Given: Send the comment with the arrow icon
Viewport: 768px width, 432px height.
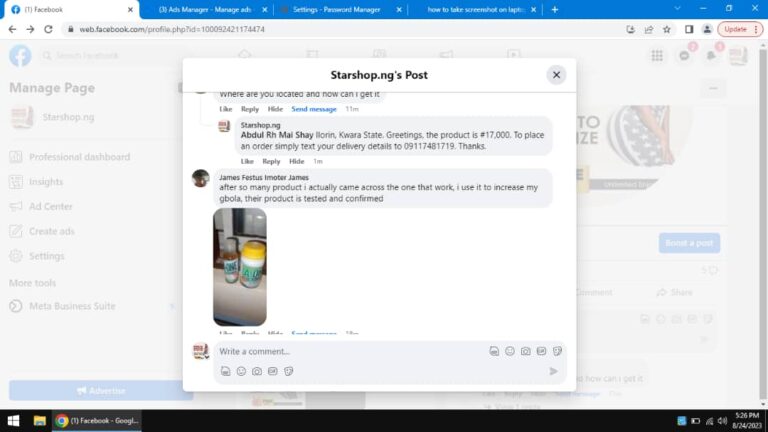Looking at the screenshot, I should coord(553,371).
